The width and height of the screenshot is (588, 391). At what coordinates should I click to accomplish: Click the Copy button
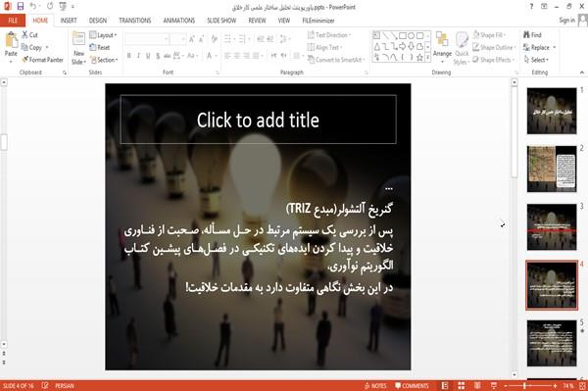point(31,47)
